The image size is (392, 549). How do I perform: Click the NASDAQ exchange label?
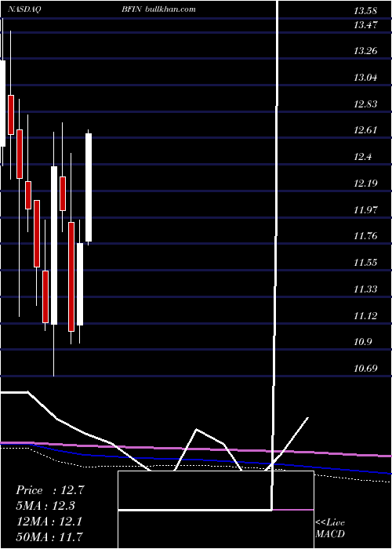pos(24,9)
